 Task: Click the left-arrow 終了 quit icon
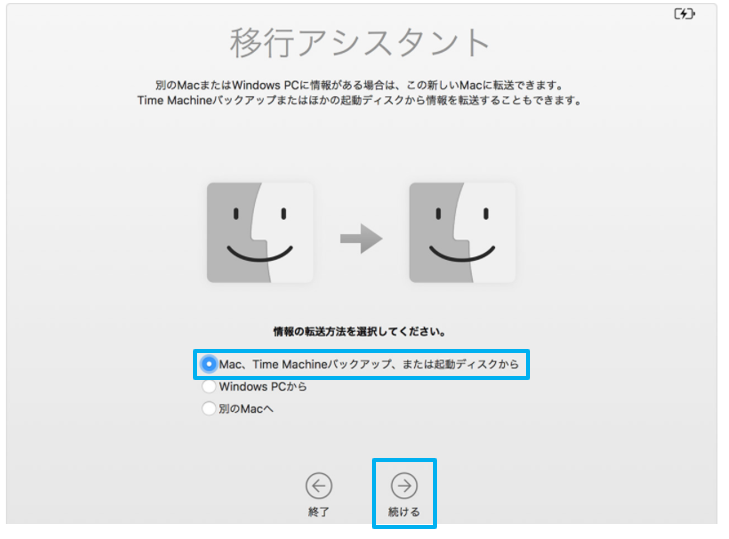pos(319,486)
